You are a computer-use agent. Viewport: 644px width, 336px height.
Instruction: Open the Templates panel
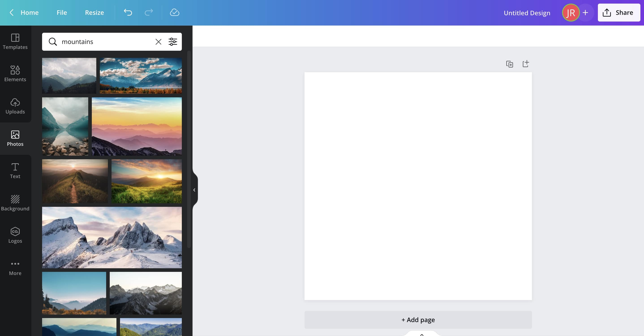tap(15, 41)
